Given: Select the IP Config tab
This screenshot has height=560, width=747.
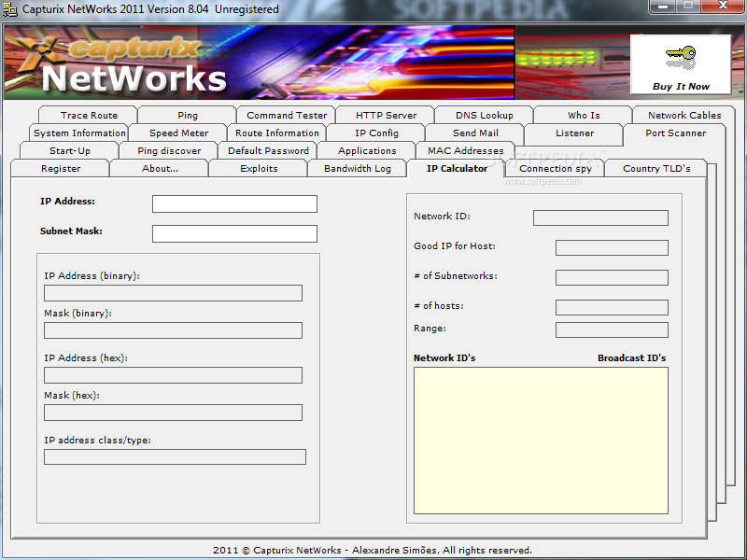Looking at the screenshot, I should (x=376, y=133).
